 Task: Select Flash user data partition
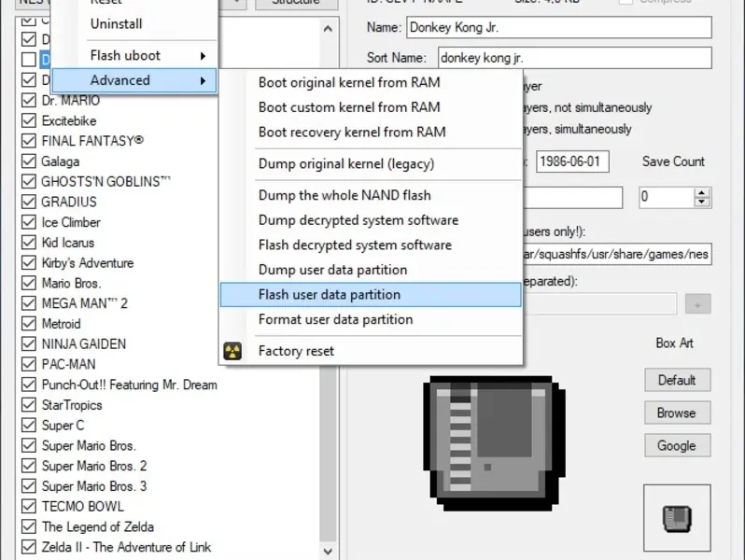click(x=371, y=295)
